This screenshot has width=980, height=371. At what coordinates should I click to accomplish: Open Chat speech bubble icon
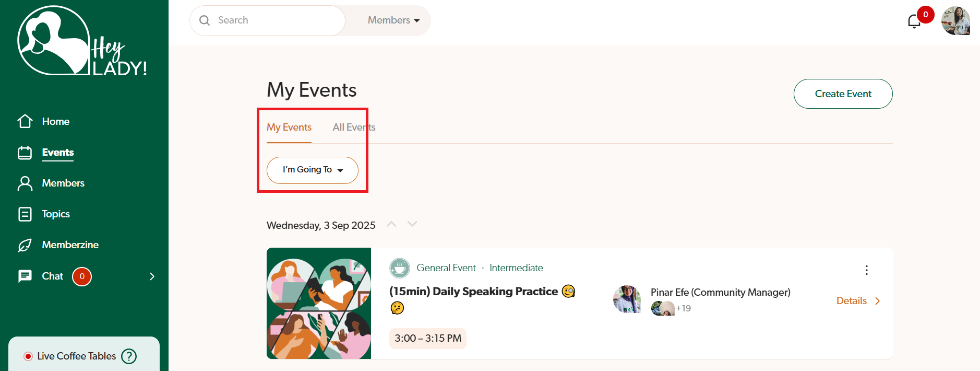(x=25, y=276)
